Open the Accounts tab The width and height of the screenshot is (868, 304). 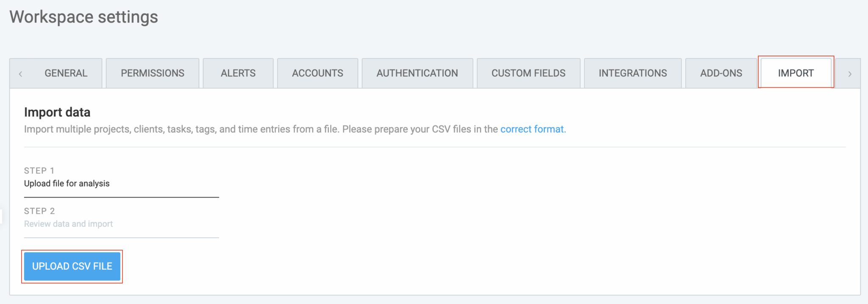click(x=317, y=73)
